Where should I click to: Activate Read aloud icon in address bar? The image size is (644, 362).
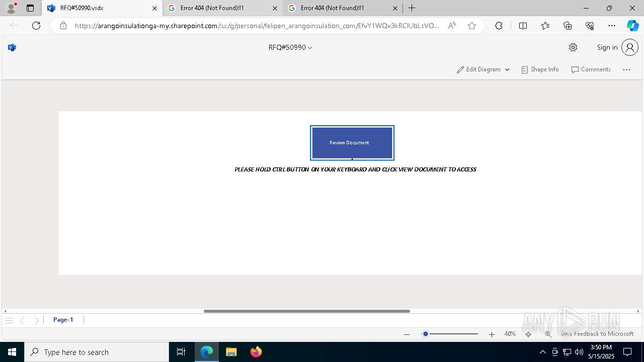point(452,26)
